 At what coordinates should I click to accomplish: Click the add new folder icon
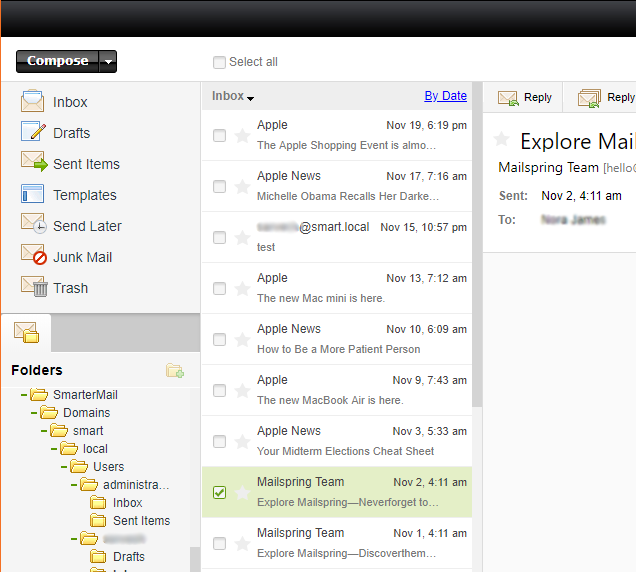point(175,370)
